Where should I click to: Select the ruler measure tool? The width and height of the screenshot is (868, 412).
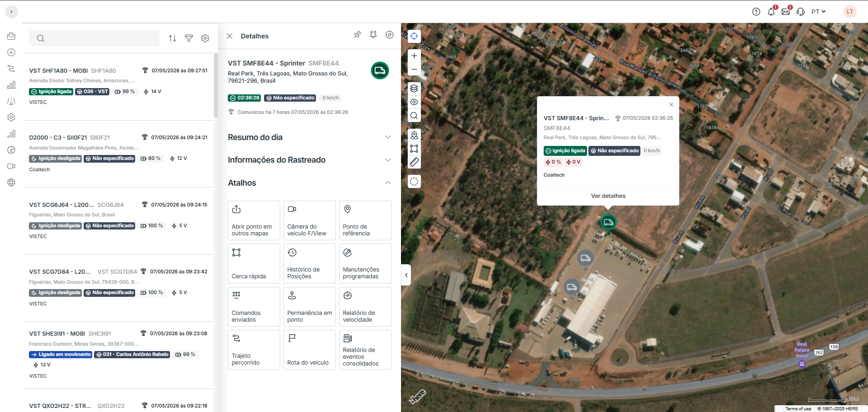(x=414, y=162)
